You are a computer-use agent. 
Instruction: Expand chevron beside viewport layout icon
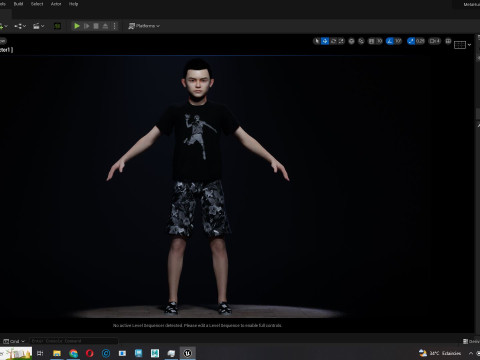(x=469, y=45)
